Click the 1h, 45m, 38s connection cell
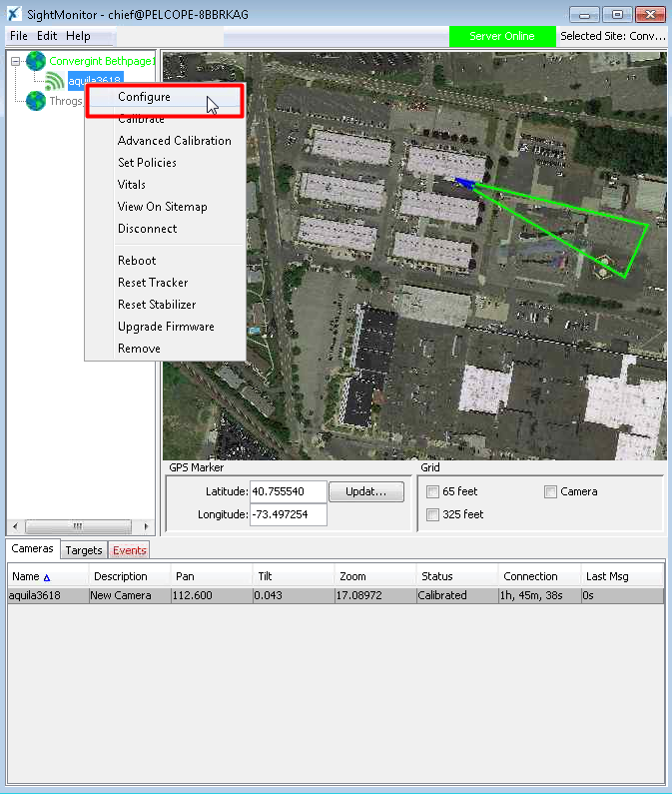Image resolution: width=672 pixels, height=794 pixels. tap(539, 595)
